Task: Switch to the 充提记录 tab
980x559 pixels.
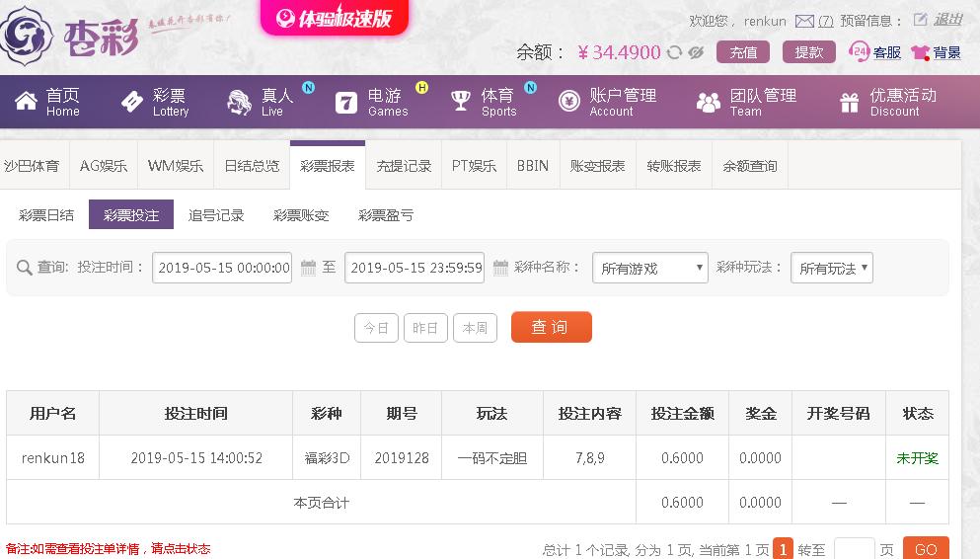Action: [404, 166]
